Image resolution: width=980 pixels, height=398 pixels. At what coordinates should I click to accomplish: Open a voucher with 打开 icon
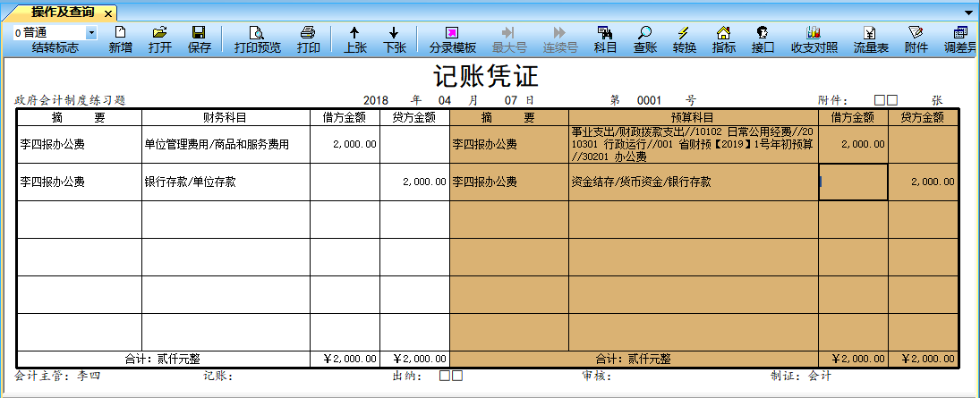click(x=160, y=39)
